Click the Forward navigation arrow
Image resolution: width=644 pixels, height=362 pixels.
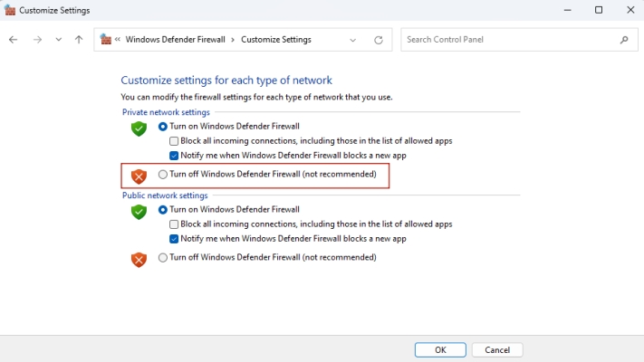[37, 40]
